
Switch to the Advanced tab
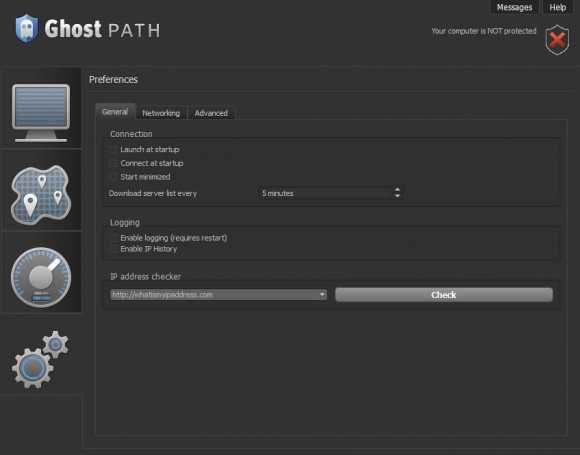[x=211, y=113]
